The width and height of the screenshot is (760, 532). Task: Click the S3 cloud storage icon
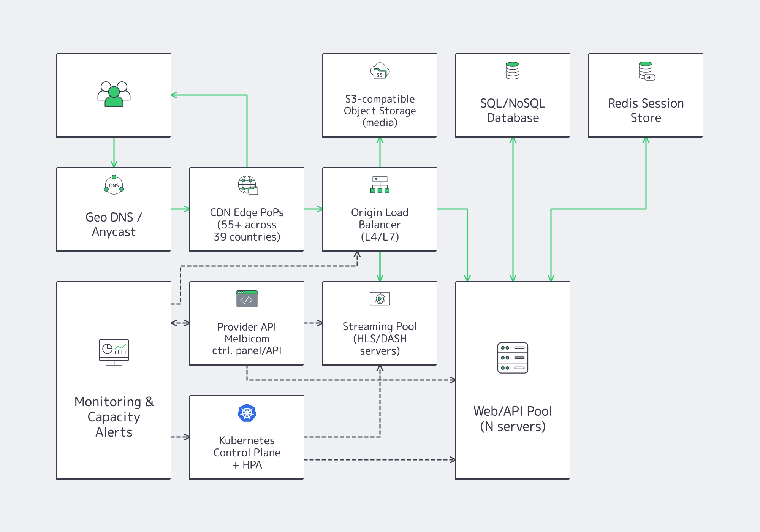[x=380, y=71]
